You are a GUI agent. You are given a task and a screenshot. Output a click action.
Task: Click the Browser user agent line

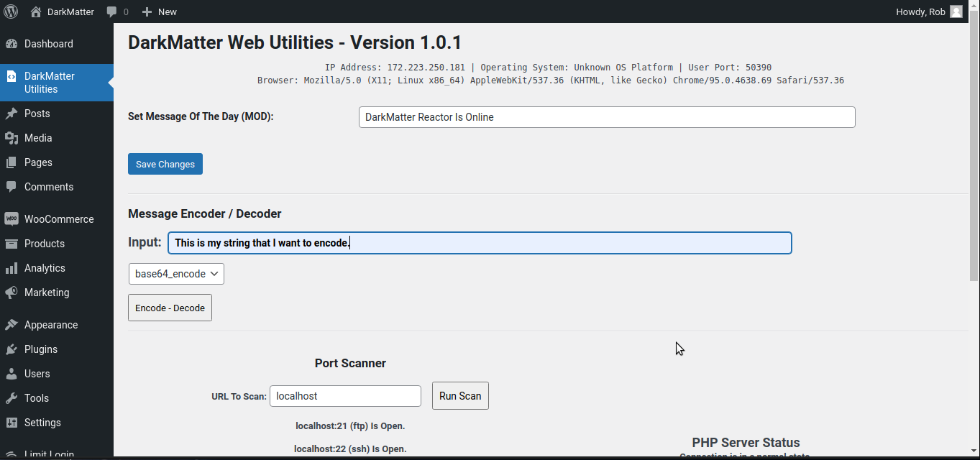point(551,80)
